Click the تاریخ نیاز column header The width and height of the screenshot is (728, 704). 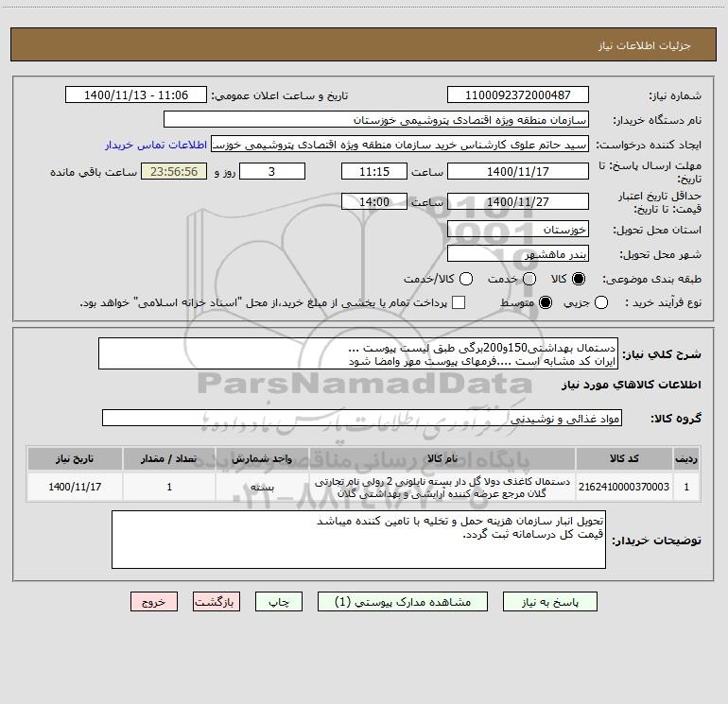coord(75,459)
